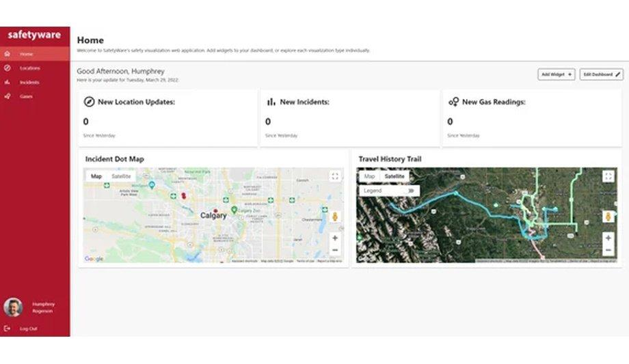Click the Good Afternoon, Humphrey greeting
This screenshot has width=629, height=364.
click(x=121, y=71)
